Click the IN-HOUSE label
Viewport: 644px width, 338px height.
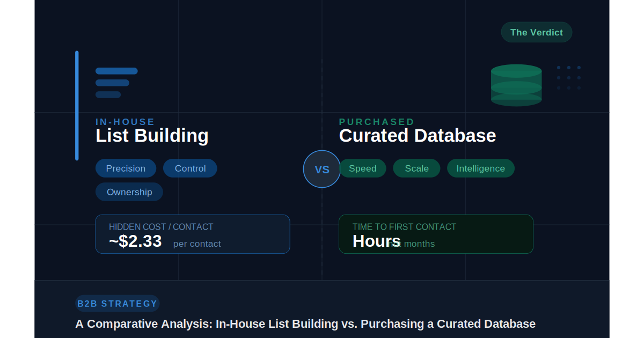pos(125,122)
